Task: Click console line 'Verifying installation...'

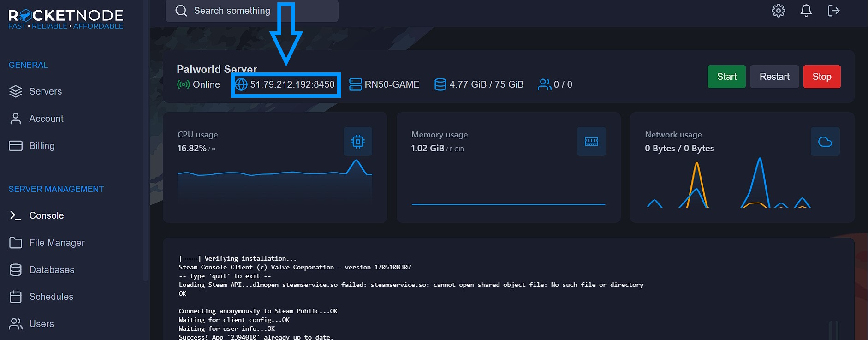Action: pyautogui.click(x=238, y=258)
